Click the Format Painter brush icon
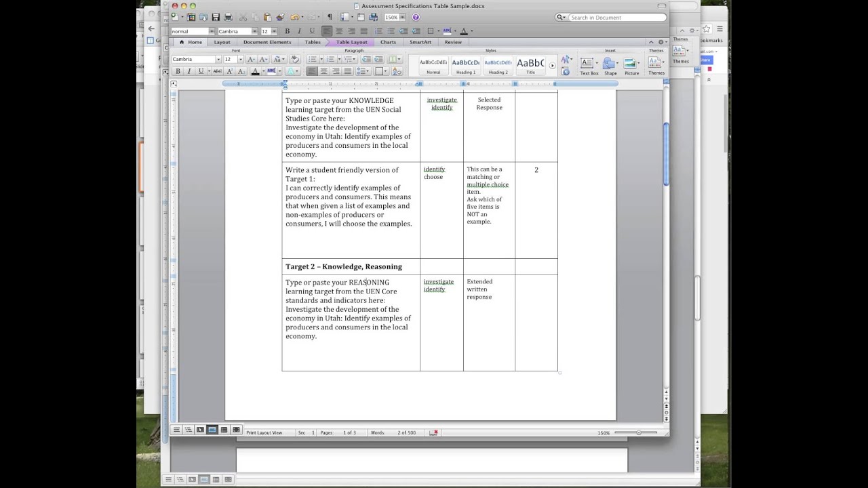 (x=280, y=17)
